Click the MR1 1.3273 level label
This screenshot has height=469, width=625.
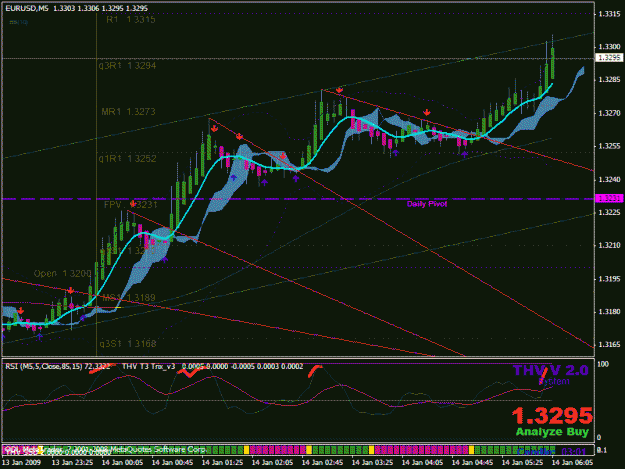[x=128, y=112]
